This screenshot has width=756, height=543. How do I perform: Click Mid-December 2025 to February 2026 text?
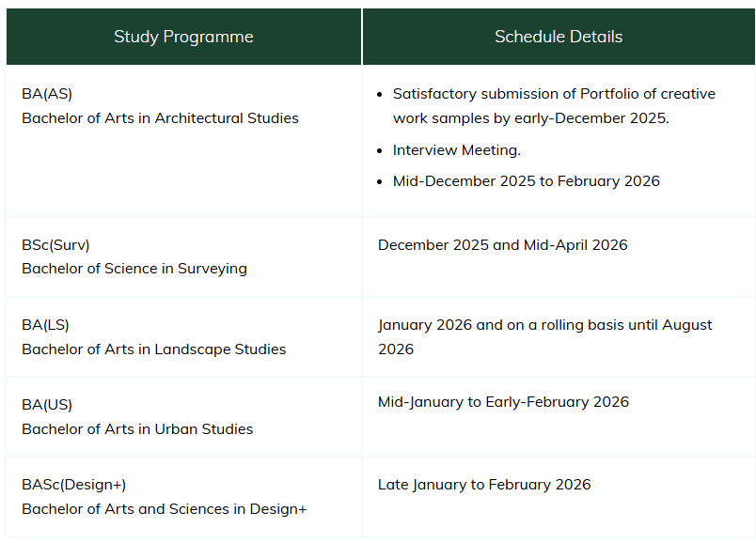527,181
